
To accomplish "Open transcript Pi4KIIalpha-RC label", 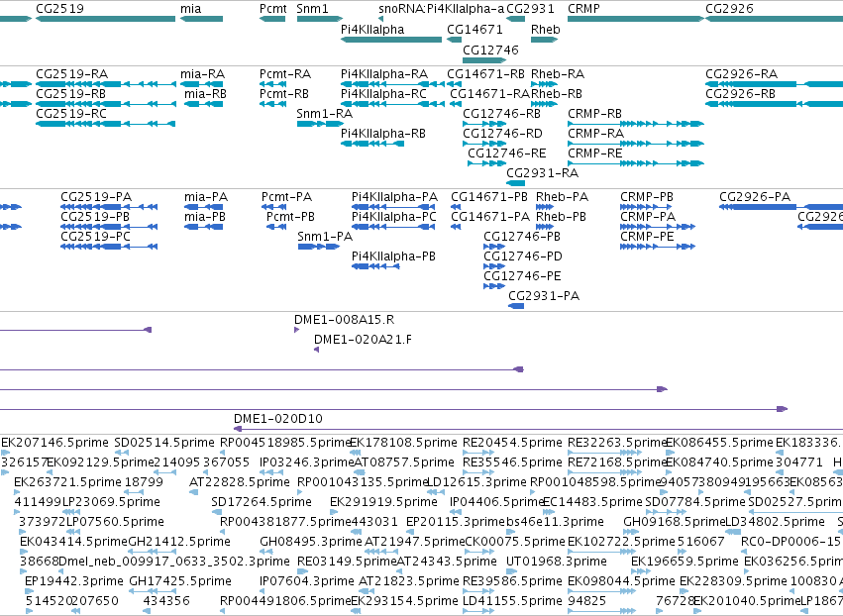I will pyautogui.click(x=384, y=94).
